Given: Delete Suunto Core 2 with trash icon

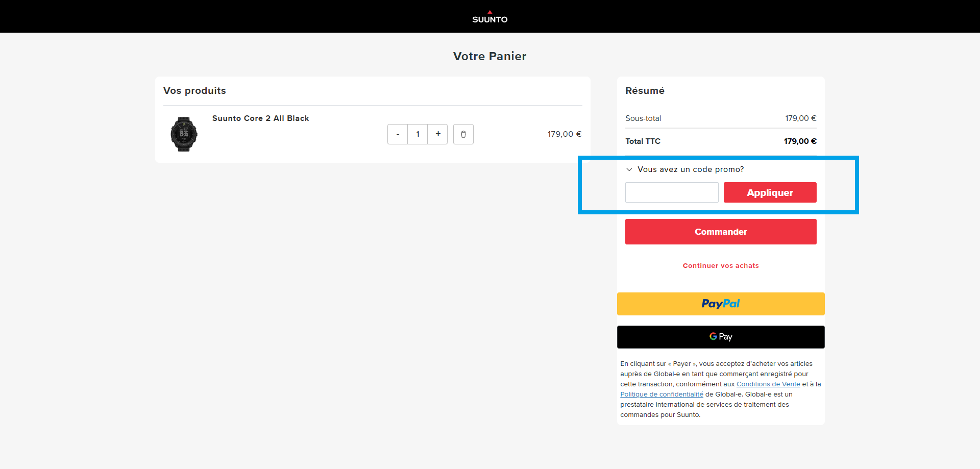Looking at the screenshot, I should (x=463, y=134).
